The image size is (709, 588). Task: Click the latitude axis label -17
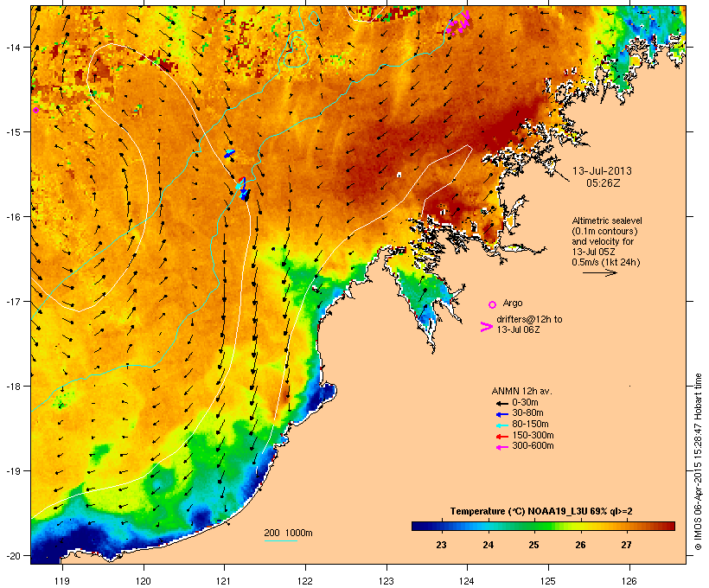[13, 302]
